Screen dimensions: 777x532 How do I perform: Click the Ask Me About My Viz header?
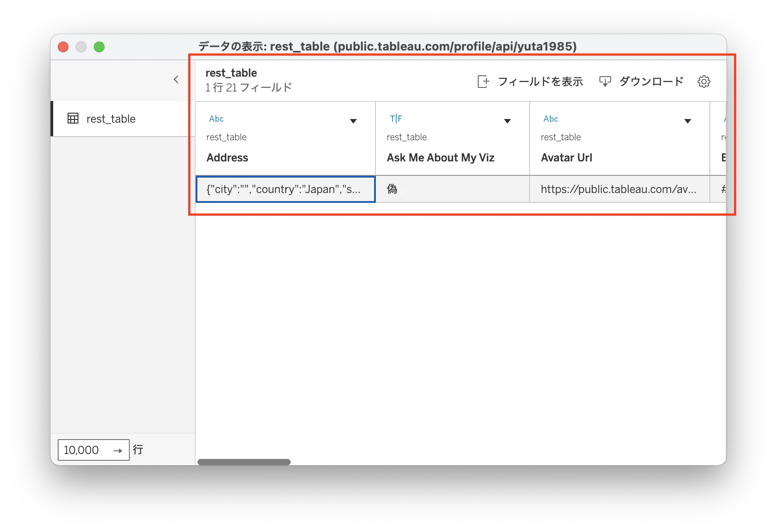440,158
